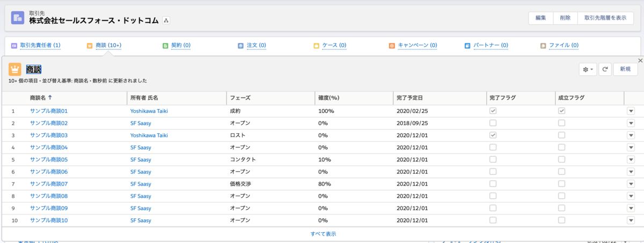Open row actions dropdown for サンプル商談06

[631, 171]
